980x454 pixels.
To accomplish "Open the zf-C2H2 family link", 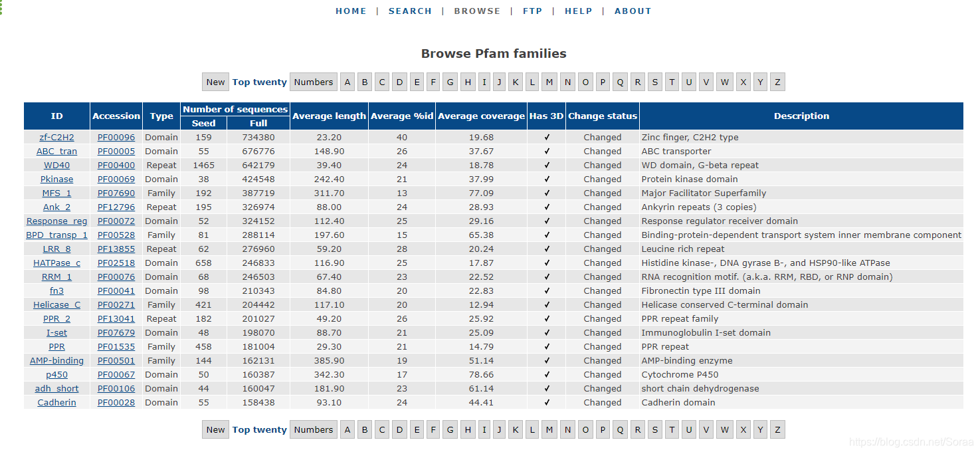I will [57, 137].
